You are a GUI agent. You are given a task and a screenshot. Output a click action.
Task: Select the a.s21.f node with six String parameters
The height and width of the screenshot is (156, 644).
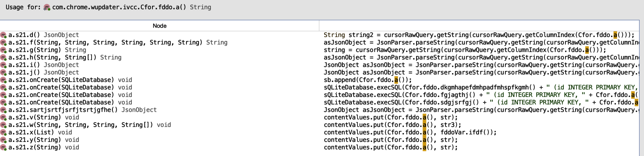[118, 43]
